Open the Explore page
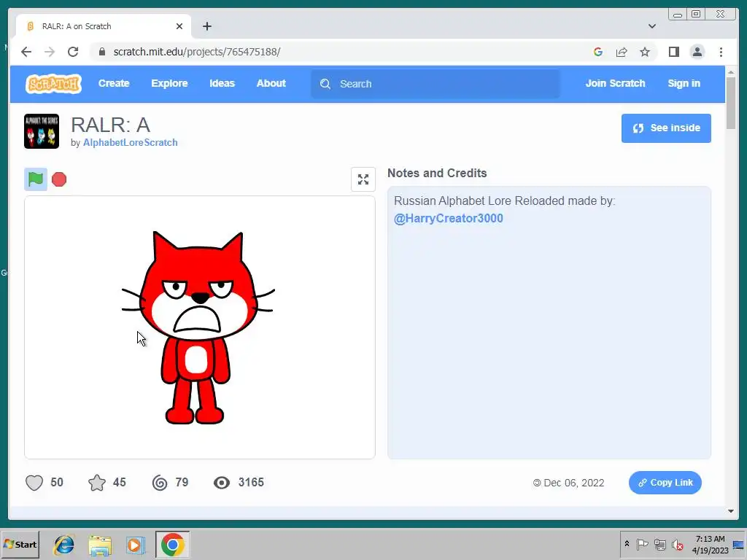The image size is (747, 560). tap(169, 83)
